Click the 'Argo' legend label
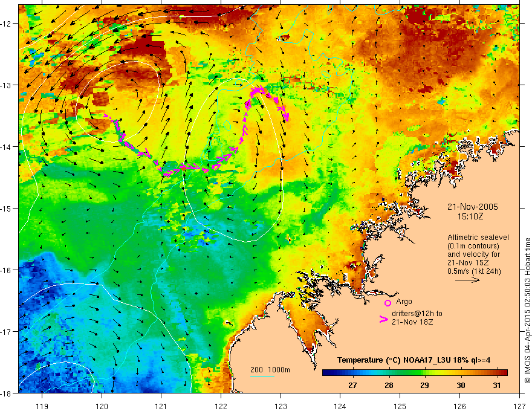 (x=404, y=302)
